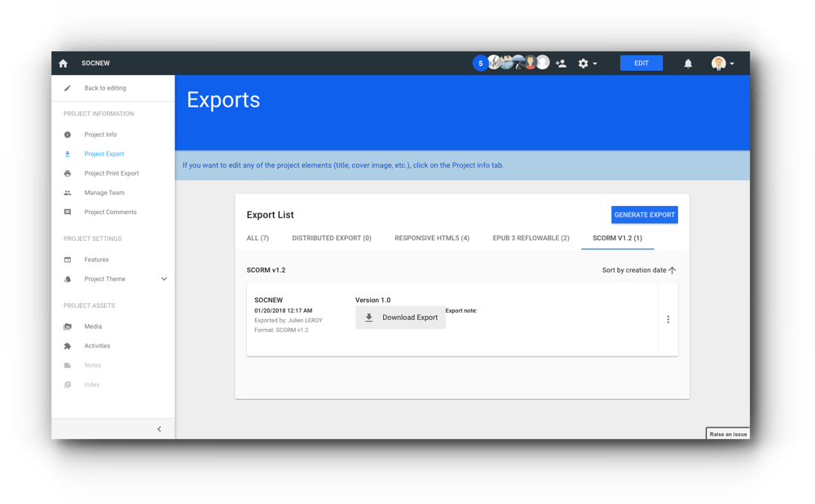Open the user avatar account menu

(722, 64)
